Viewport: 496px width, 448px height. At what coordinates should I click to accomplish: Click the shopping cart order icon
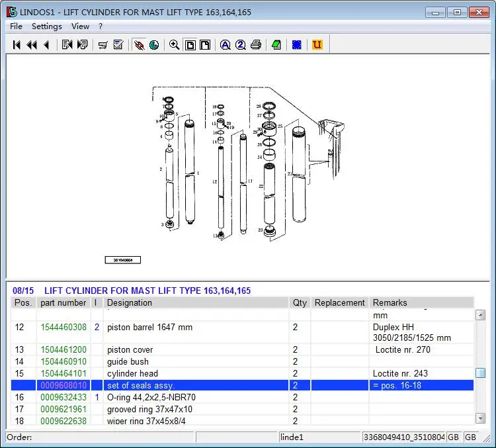pos(103,45)
